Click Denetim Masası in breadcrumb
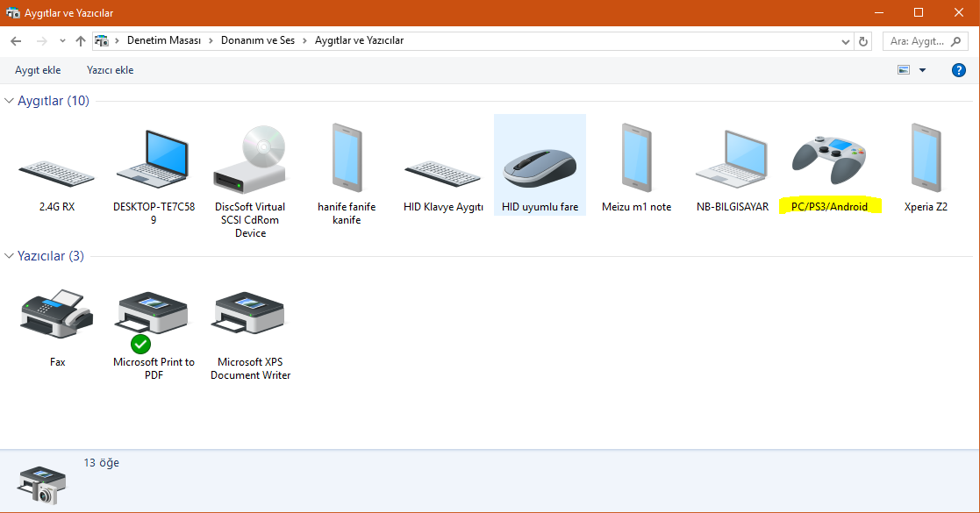Image resolution: width=980 pixels, height=513 pixels. (x=164, y=40)
